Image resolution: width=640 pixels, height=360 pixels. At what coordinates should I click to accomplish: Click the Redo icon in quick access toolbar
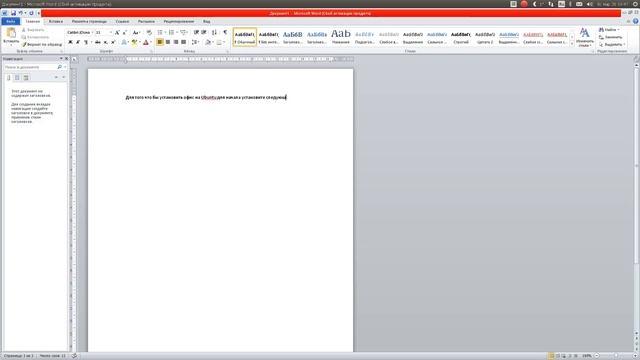[x=31, y=13]
